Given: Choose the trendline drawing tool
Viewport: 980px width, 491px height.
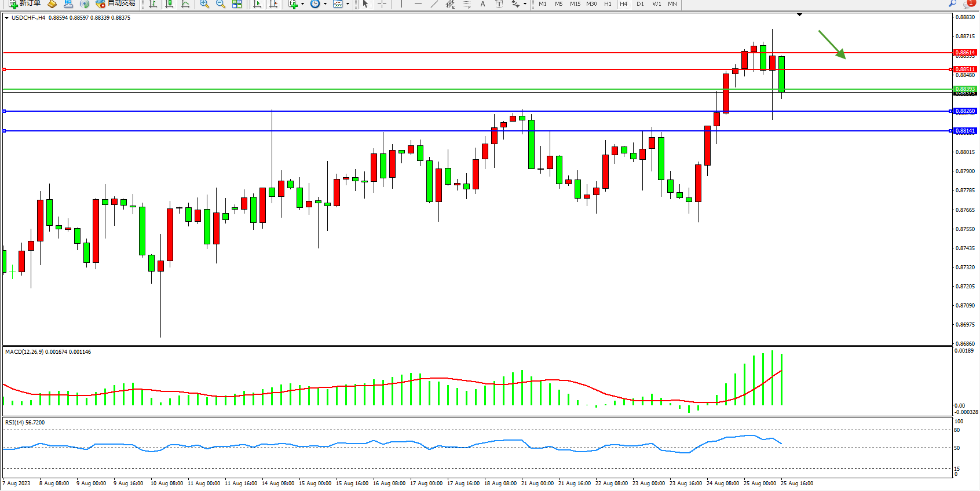Looking at the screenshot, I should pos(434,4).
